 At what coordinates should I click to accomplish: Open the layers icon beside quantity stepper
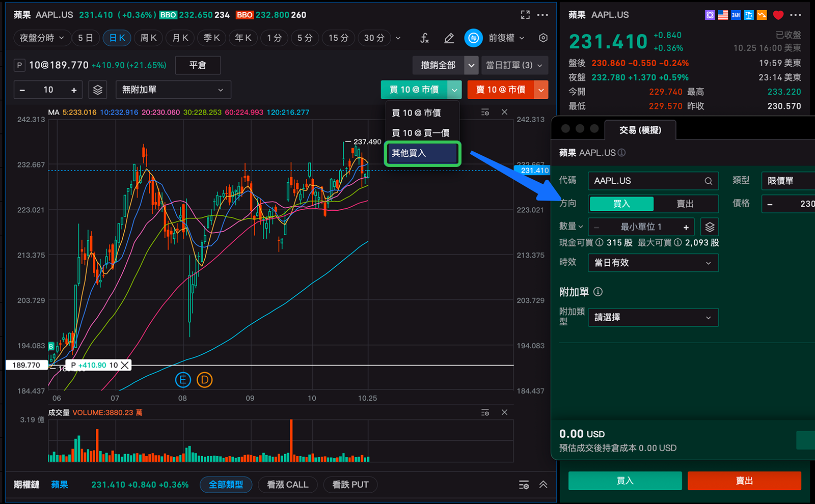point(98,90)
